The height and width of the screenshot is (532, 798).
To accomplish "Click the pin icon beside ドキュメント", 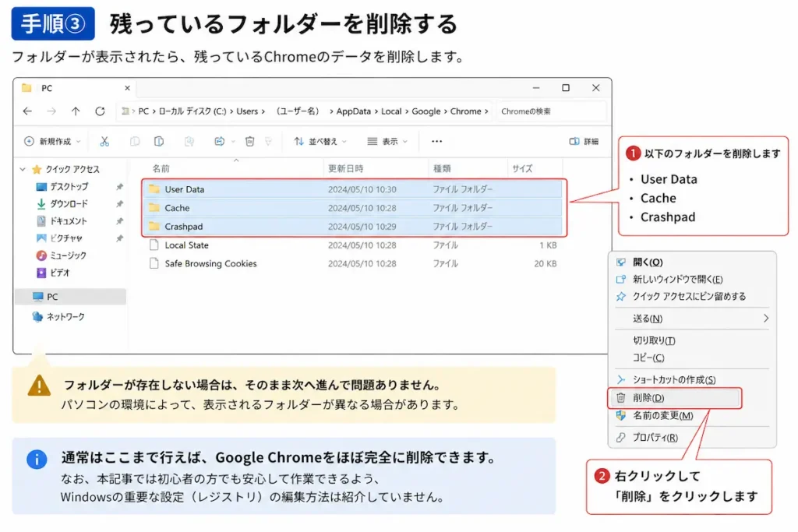I will point(119,221).
